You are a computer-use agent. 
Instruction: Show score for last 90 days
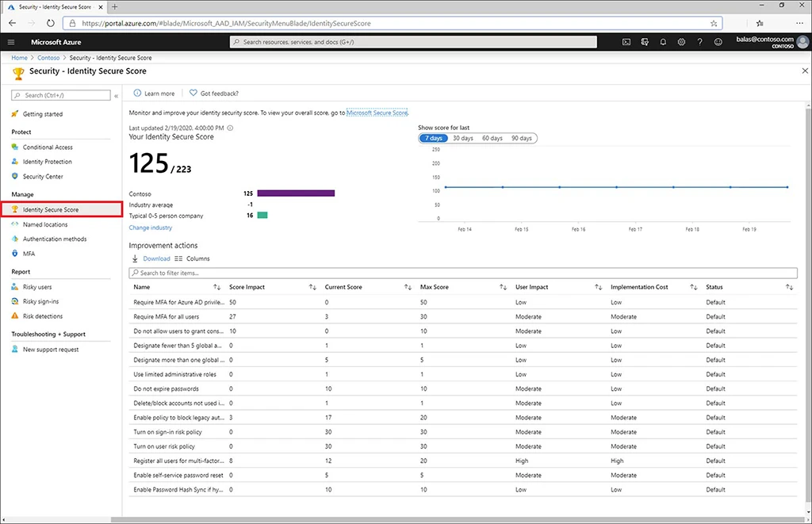coord(522,138)
